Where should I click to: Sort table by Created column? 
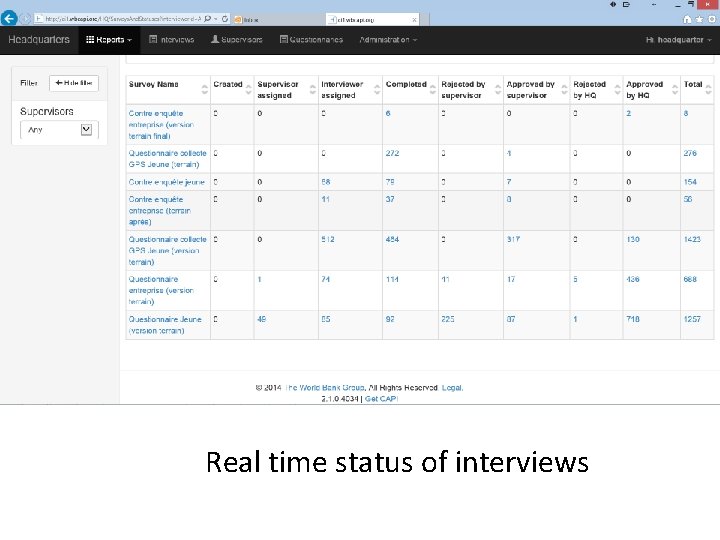(232, 90)
